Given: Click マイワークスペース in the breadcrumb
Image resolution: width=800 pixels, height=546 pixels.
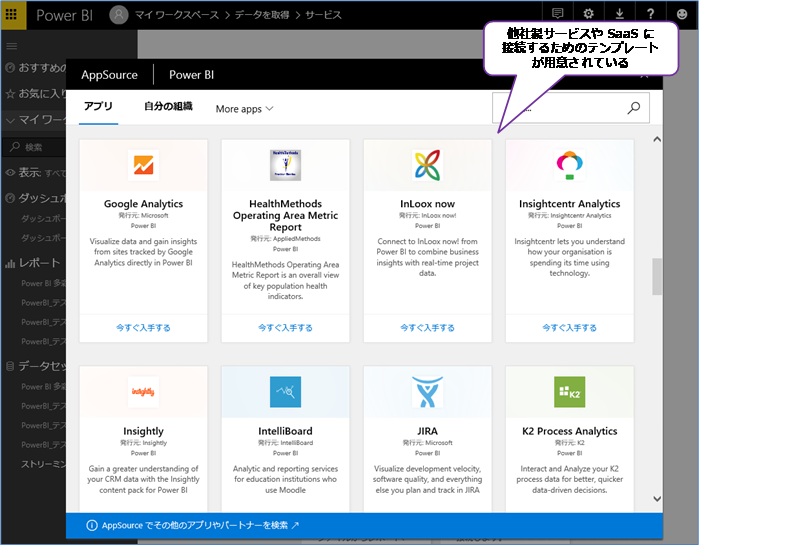Looking at the screenshot, I should (177, 15).
